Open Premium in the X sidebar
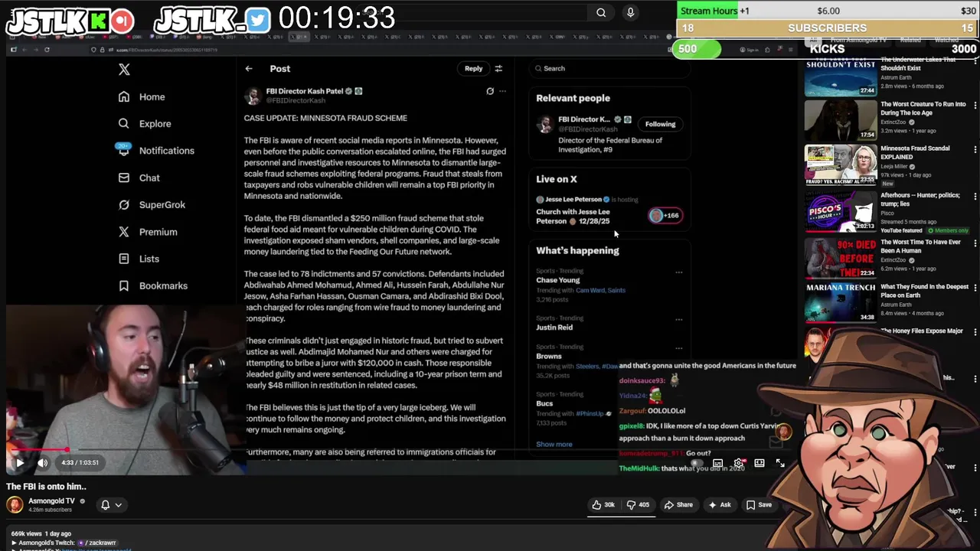980x551 pixels. [148, 232]
